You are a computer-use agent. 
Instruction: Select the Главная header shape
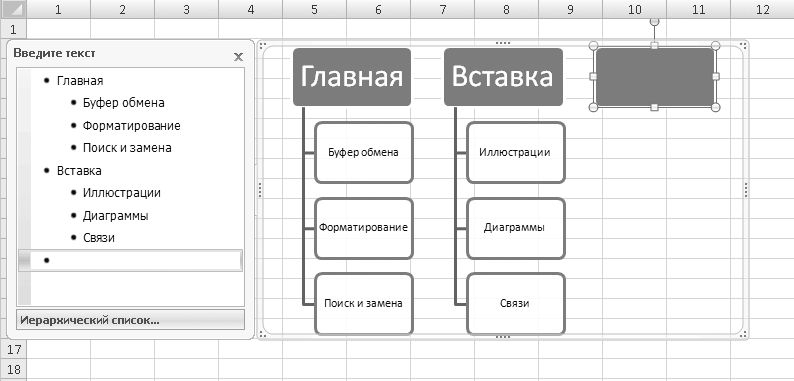(x=352, y=77)
